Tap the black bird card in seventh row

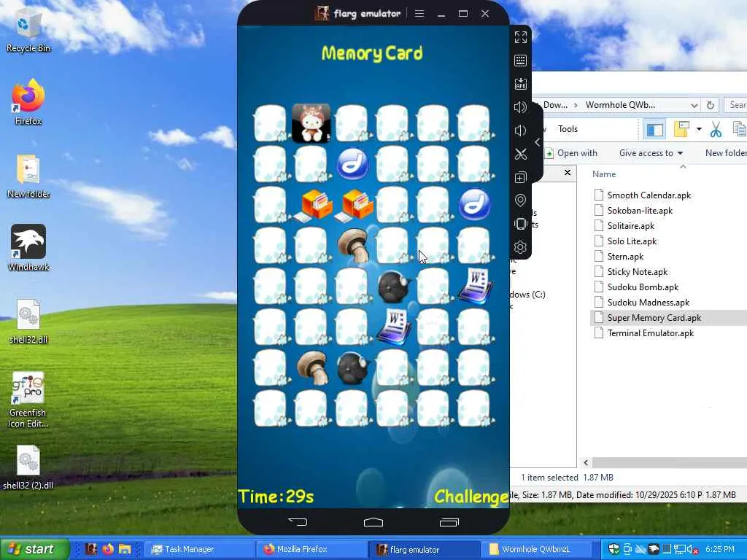point(353,367)
